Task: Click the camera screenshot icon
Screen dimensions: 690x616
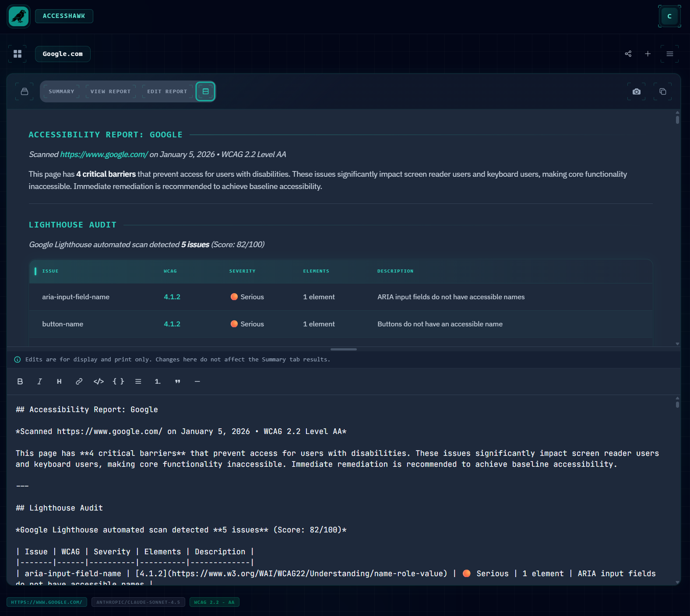Action: [637, 91]
